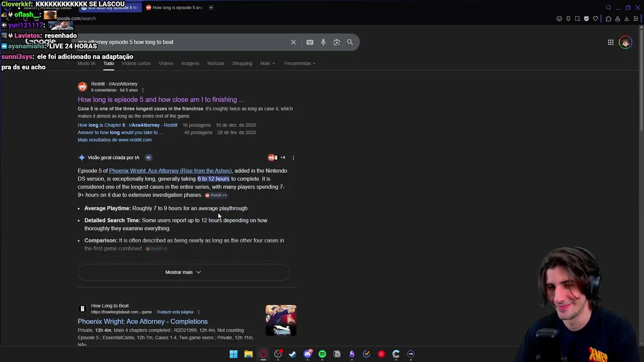Screen dimensions: 644x362
Task: Add page to bookmarks with heart icon
Action: tap(596, 19)
